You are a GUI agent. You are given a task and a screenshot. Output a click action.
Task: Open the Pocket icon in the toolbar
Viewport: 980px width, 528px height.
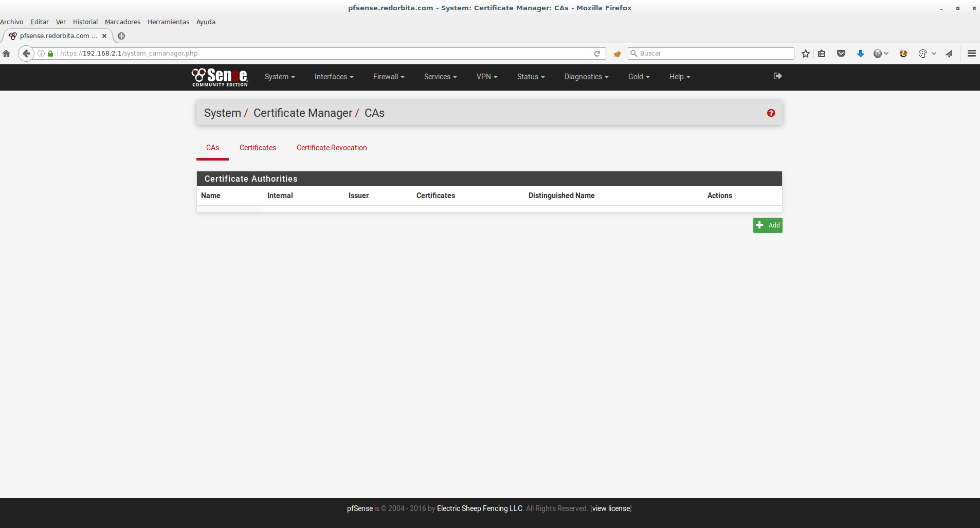[x=841, y=54]
